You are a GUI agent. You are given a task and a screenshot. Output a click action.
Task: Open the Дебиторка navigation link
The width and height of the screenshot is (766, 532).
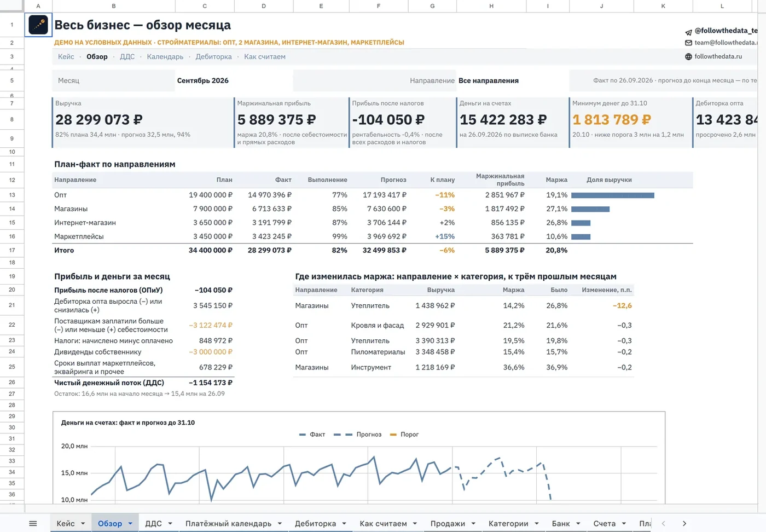(213, 56)
